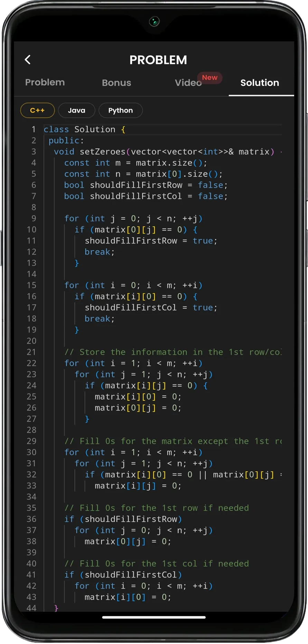308x644 pixels.
Task: Click line 9 'for (int j = 0; j < n; ++j)'
Action: point(133,218)
